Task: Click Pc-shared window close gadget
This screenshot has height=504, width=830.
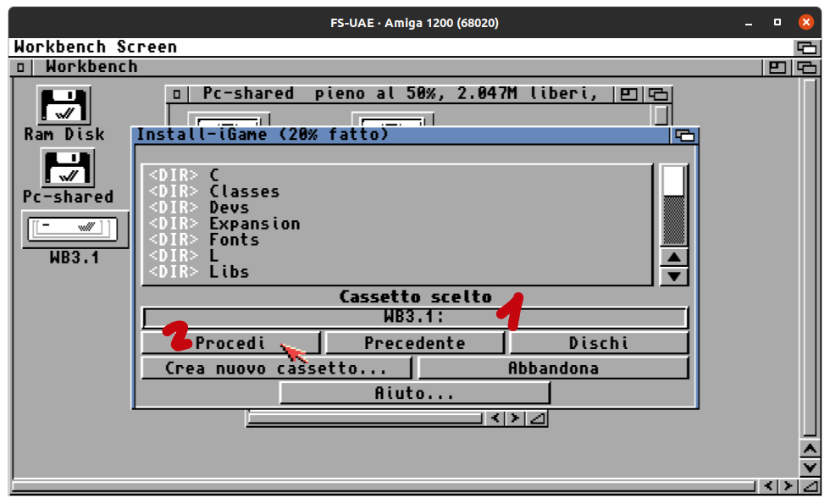Action: (x=177, y=94)
